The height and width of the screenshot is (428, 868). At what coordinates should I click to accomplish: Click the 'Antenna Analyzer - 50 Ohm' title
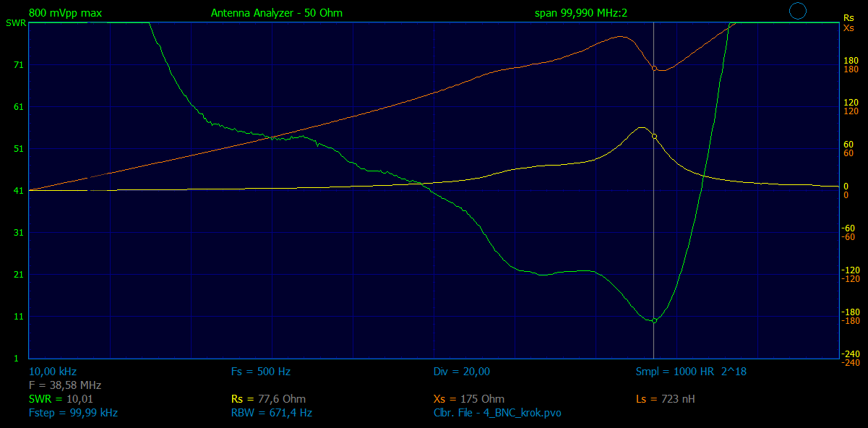click(x=277, y=13)
